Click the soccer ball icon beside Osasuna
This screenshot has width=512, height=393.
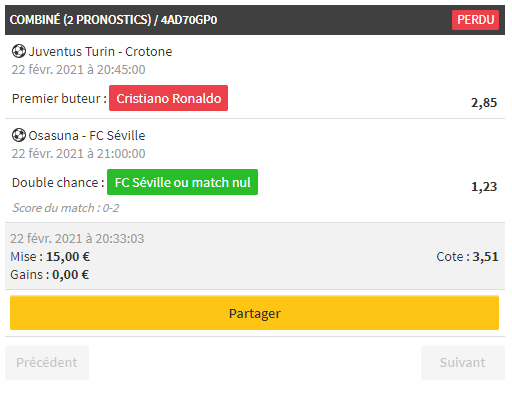click(19, 136)
